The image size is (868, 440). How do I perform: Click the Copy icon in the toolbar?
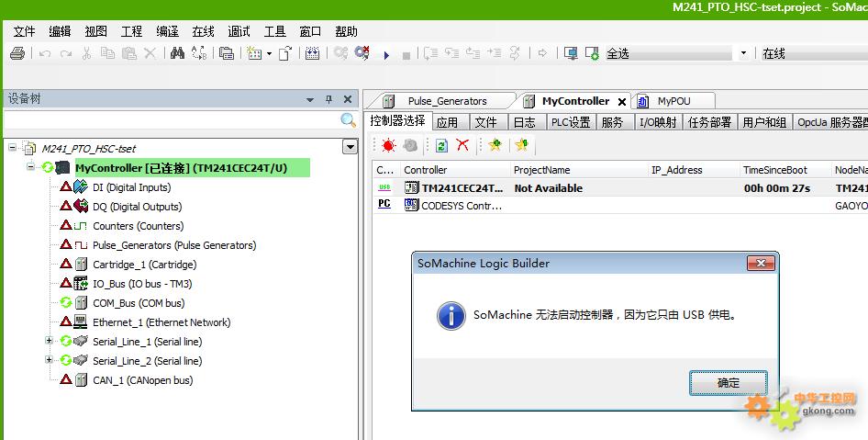[108, 53]
